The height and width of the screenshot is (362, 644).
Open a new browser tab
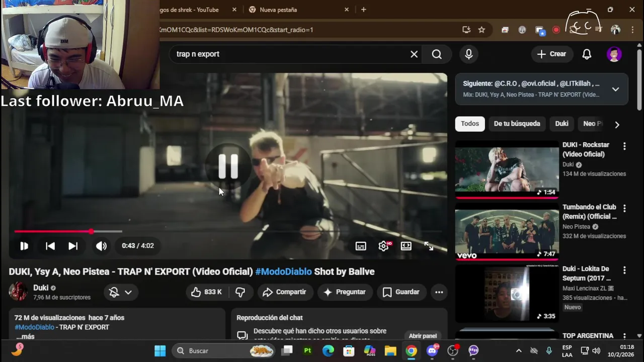363,10
